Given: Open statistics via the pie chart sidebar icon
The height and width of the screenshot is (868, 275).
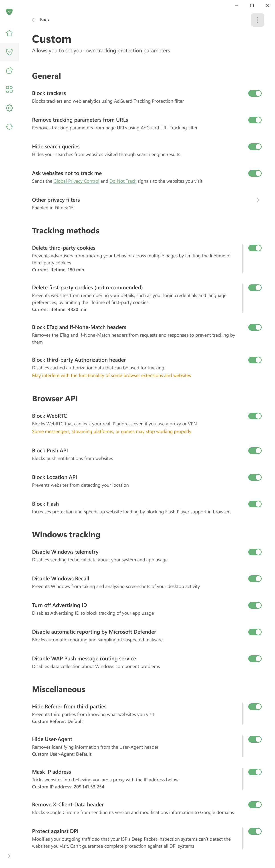Looking at the screenshot, I should tap(9, 71).
